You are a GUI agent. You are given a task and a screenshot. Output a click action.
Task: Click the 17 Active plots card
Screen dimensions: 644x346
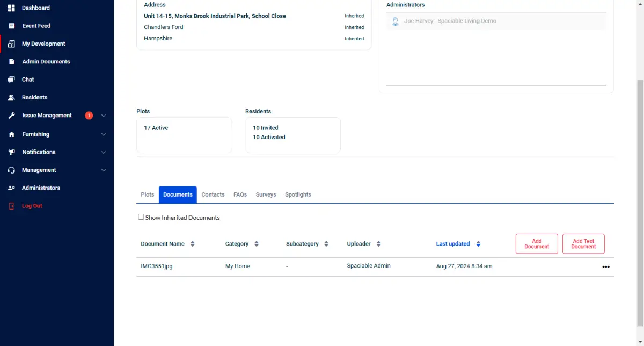(x=184, y=135)
